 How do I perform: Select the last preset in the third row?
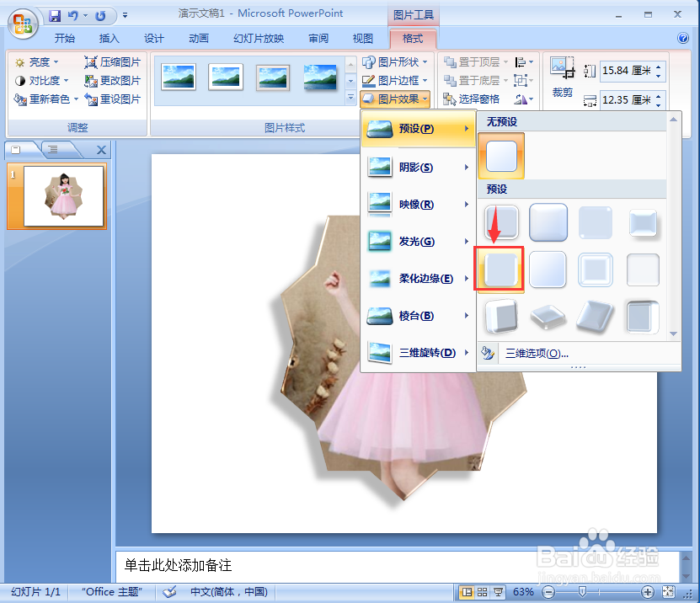click(643, 317)
